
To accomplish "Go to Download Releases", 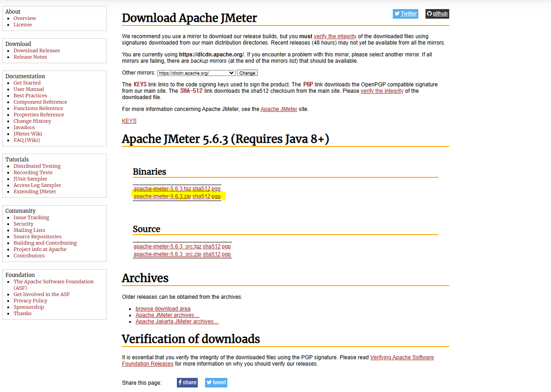I will (37, 50).
